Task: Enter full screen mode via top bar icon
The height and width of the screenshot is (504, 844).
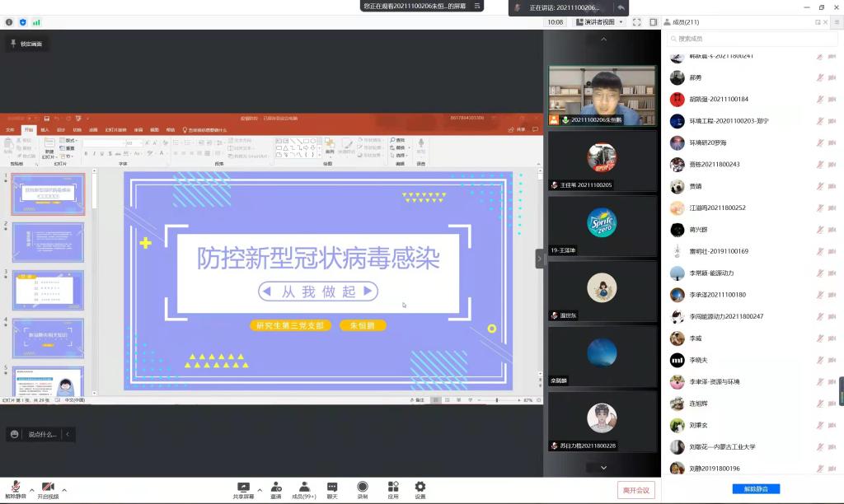Action: (x=636, y=22)
